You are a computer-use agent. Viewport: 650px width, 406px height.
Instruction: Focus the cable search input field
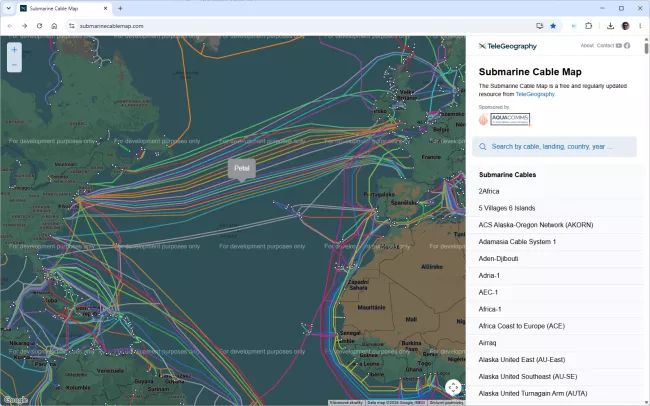tap(555, 146)
